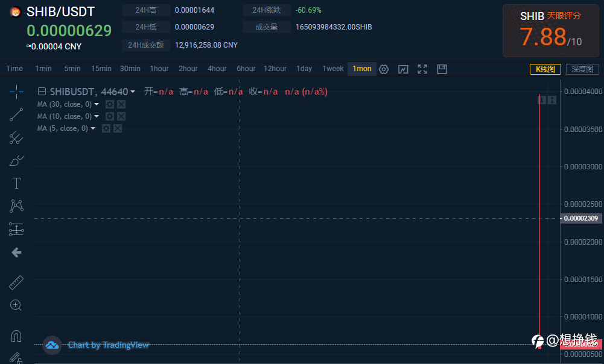The width and height of the screenshot is (604, 364).
Task: Select the zoom in tool
Action: (16, 305)
